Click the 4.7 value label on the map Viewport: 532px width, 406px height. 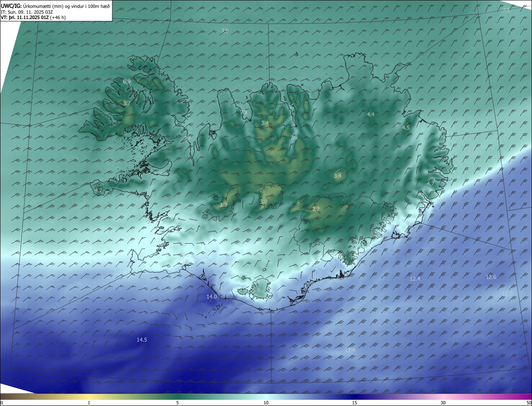pyautogui.click(x=431, y=183)
